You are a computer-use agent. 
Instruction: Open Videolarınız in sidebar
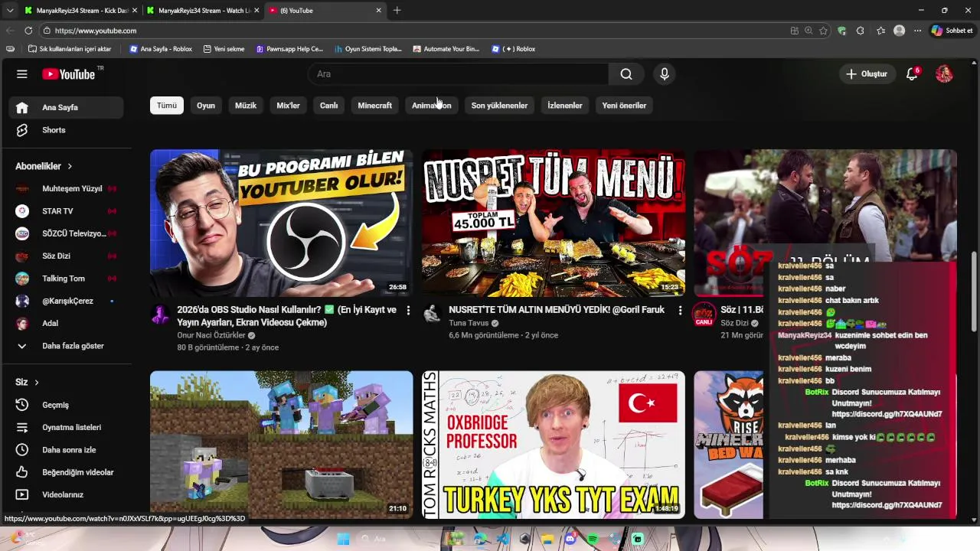[66, 494]
